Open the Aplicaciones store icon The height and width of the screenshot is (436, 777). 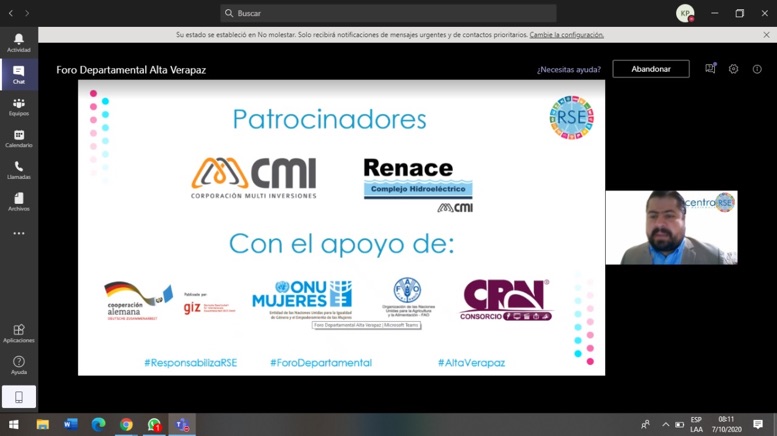coord(19,333)
